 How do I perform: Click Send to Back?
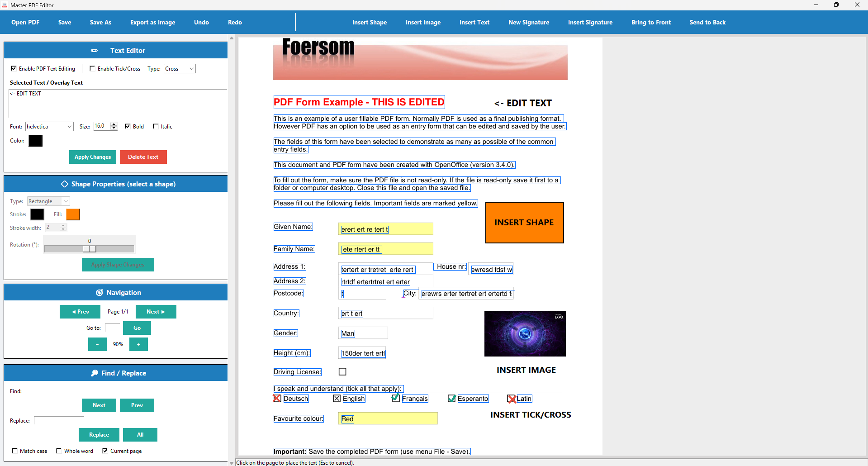click(x=707, y=22)
